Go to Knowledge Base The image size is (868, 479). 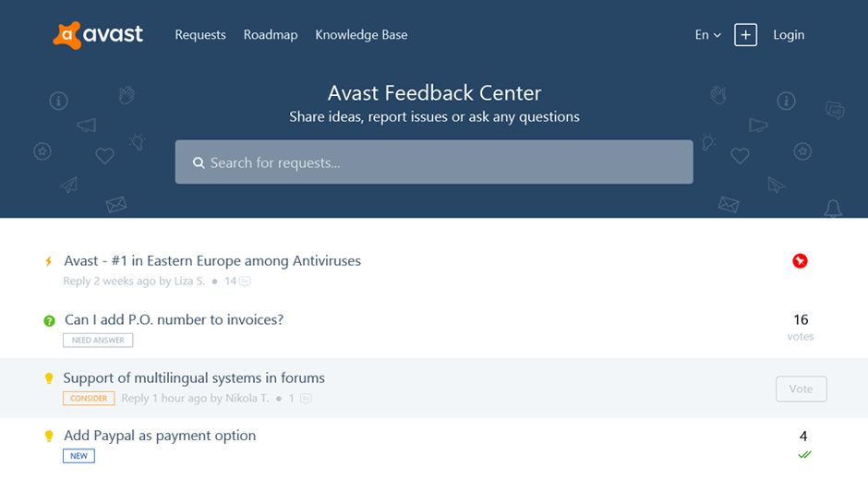(x=361, y=35)
